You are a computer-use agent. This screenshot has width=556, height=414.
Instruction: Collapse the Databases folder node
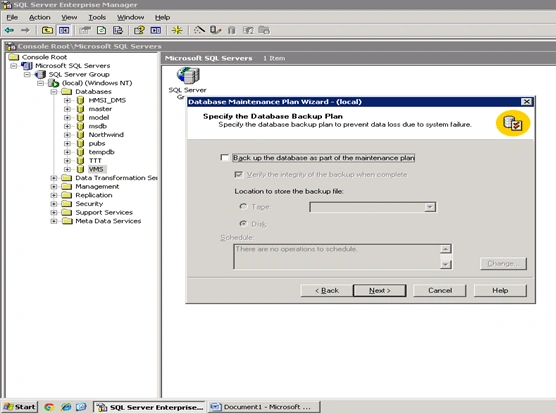[x=54, y=92]
